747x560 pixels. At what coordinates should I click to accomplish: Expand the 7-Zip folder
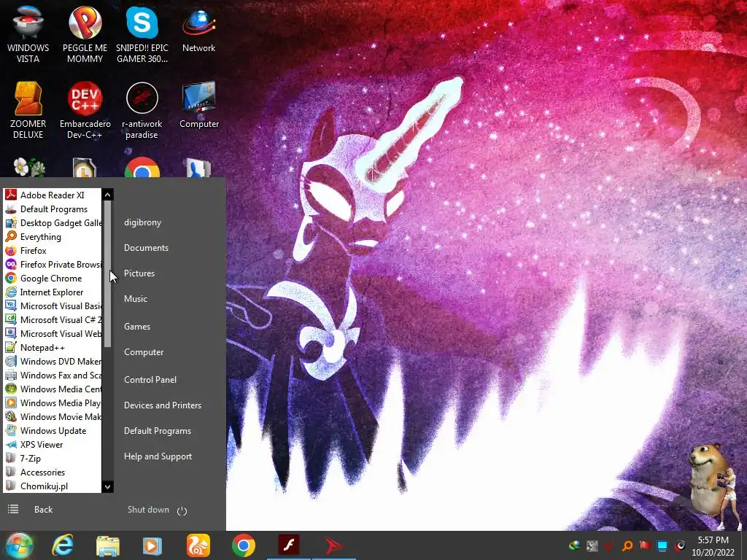tap(53, 458)
